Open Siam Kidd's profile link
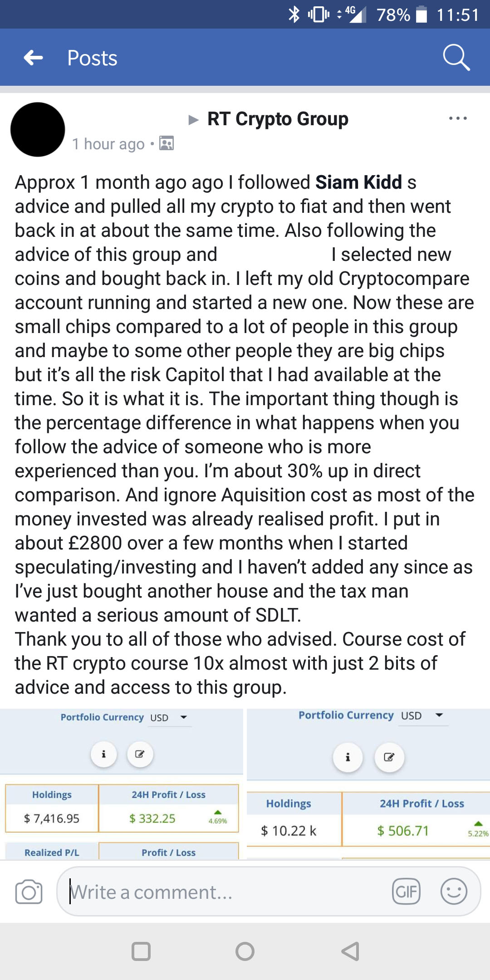 coord(358,182)
